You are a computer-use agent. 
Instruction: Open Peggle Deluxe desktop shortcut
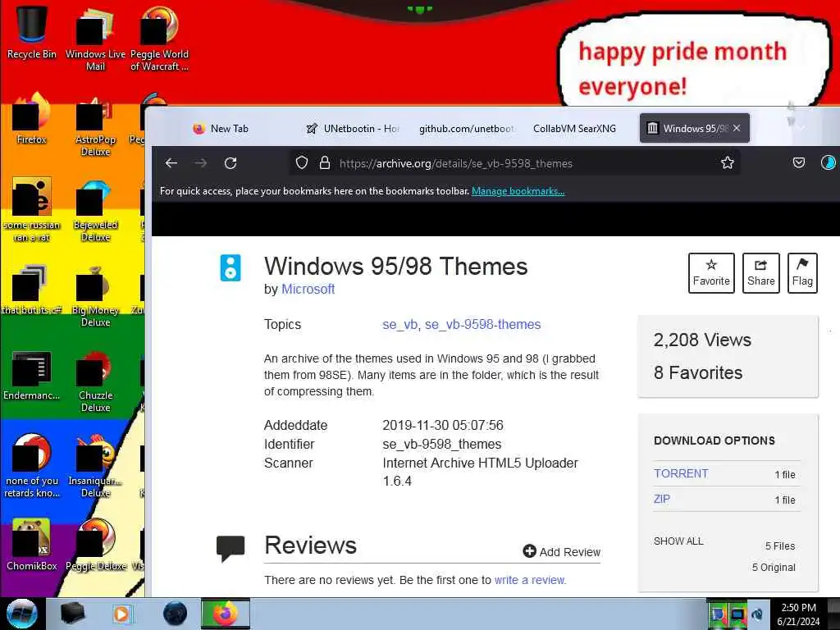95,546
